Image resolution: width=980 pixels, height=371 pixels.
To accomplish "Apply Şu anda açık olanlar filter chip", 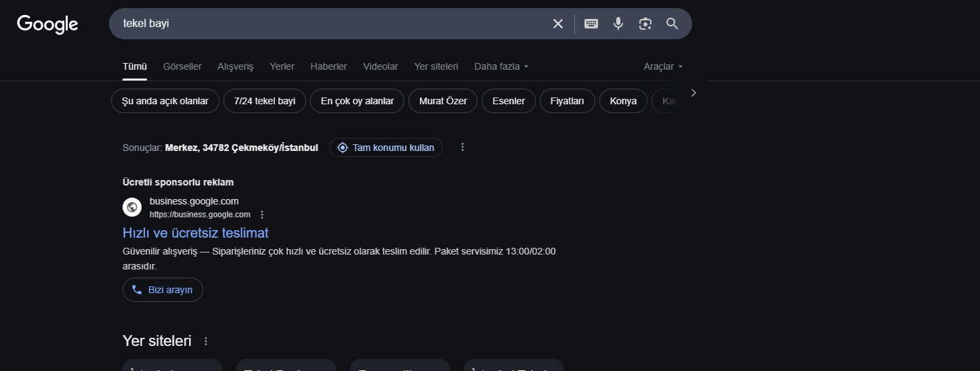I will (x=165, y=101).
